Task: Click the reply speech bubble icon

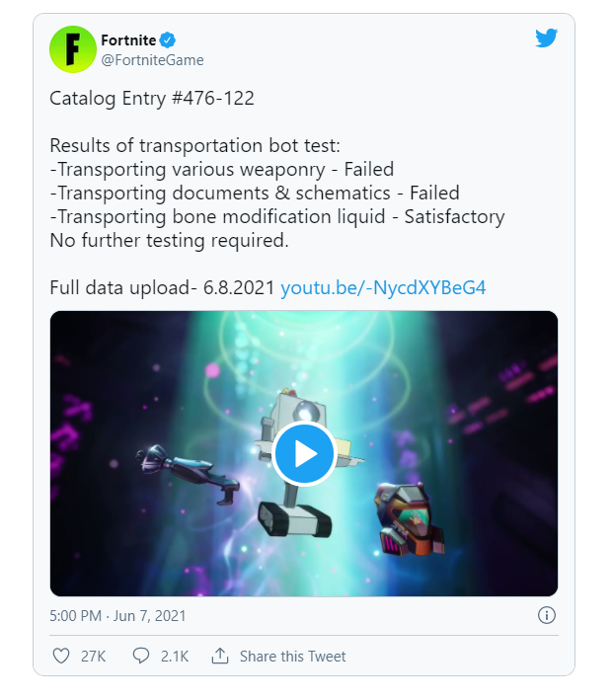Action: tap(141, 656)
